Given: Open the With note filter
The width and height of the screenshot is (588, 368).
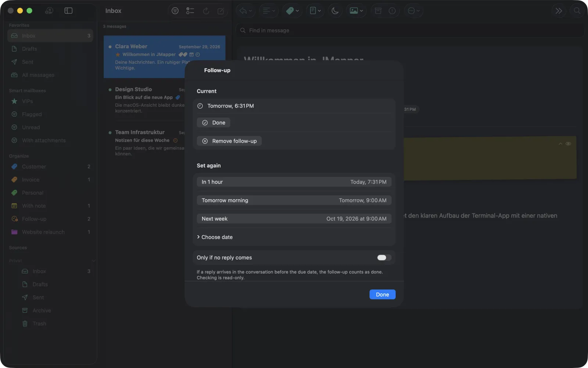Looking at the screenshot, I should [x=50, y=206].
